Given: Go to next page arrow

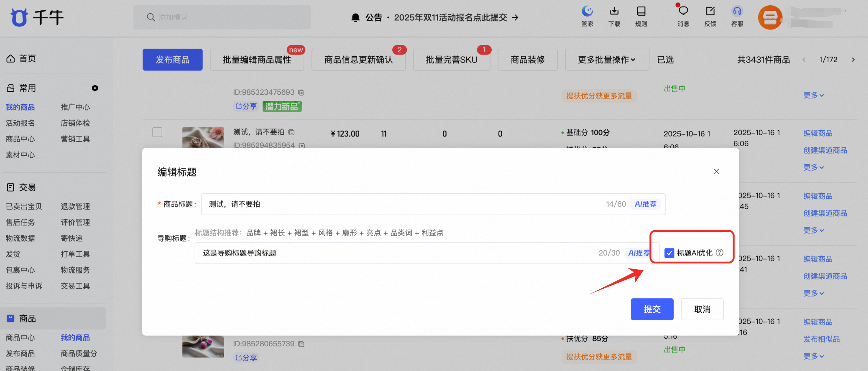Looking at the screenshot, I should [853, 60].
